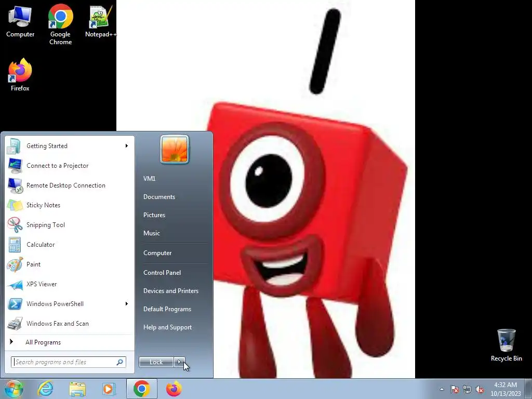The width and height of the screenshot is (532, 399).
Task: Expand the Windows PowerShell jump list arrow
Action: pyautogui.click(x=127, y=303)
